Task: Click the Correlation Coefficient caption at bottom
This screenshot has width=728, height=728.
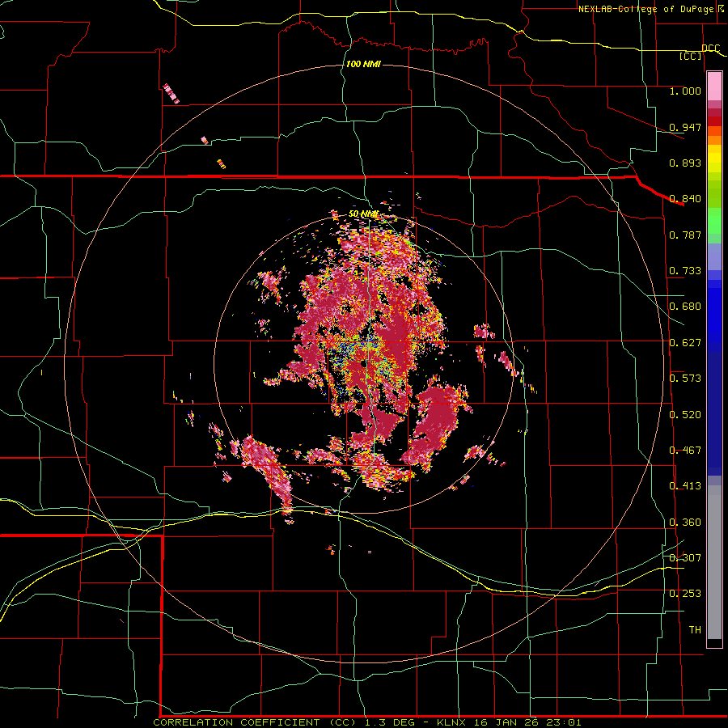Action: point(366,722)
